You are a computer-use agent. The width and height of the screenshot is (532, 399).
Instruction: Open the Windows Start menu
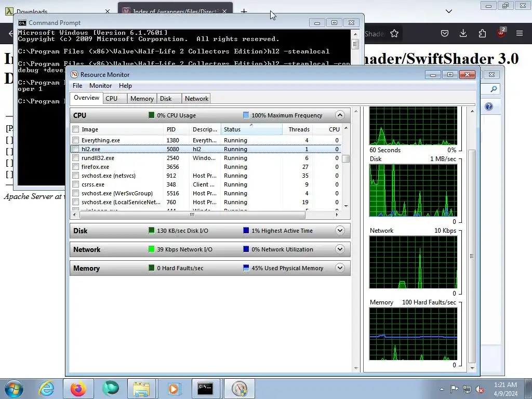point(14,389)
